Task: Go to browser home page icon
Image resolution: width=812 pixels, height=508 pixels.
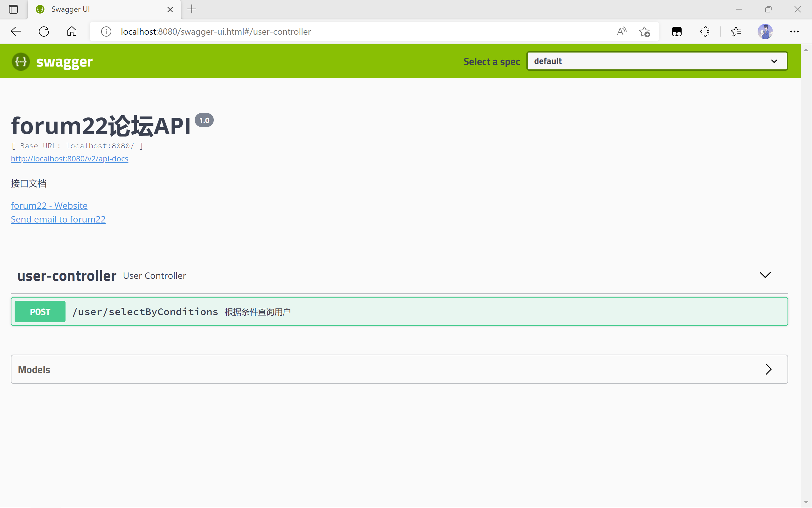Action: click(72, 32)
